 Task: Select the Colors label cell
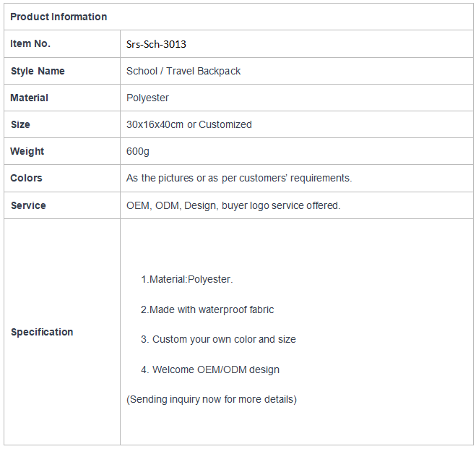click(62, 179)
